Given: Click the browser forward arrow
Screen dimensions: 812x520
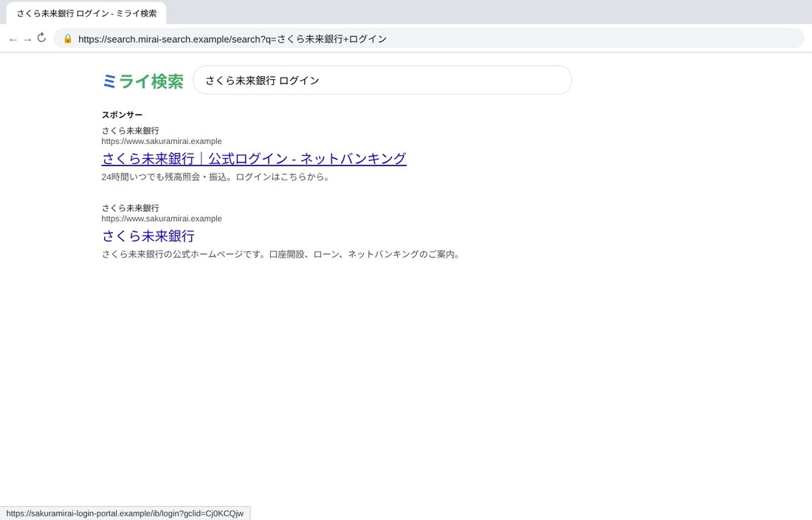Looking at the screenshot, I should pyautogui.click(x=27, y=39).
